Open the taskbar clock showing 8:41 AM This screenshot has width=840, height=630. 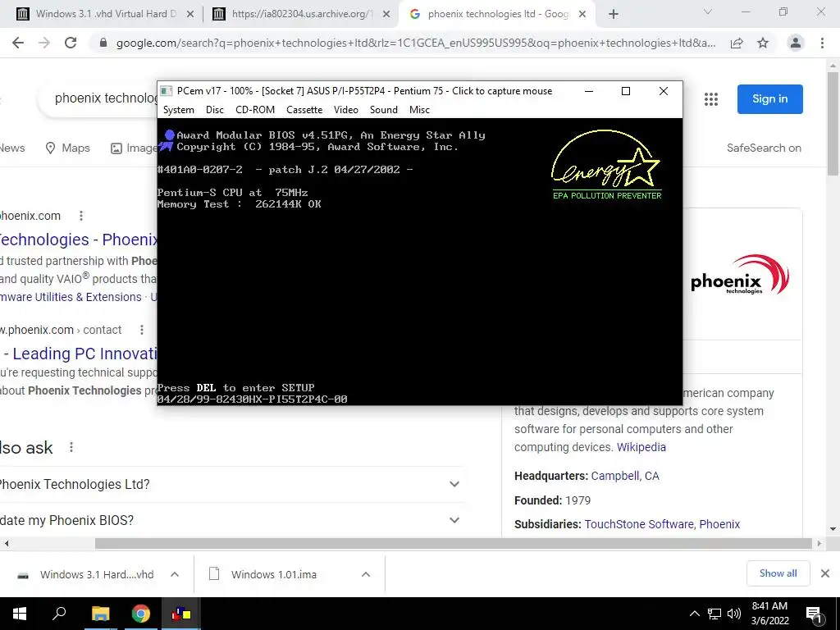click(x=769, y=614)
